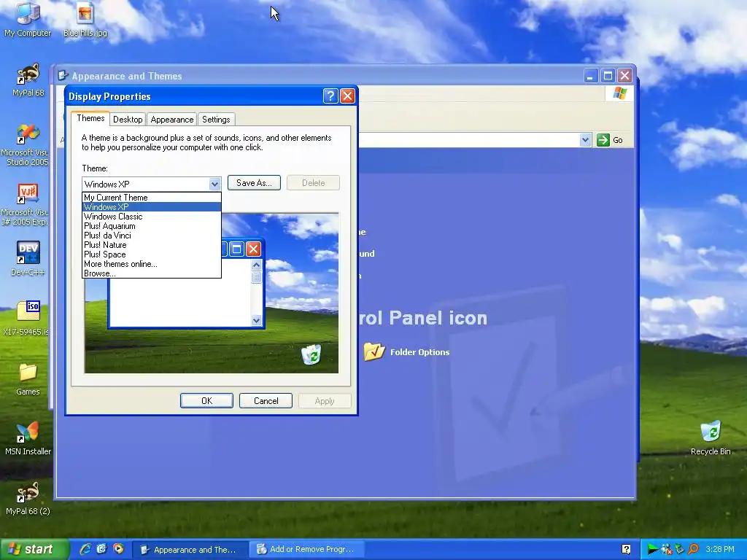
Task: Pick the Plus! Nature theme
Action: click(152, 245)
